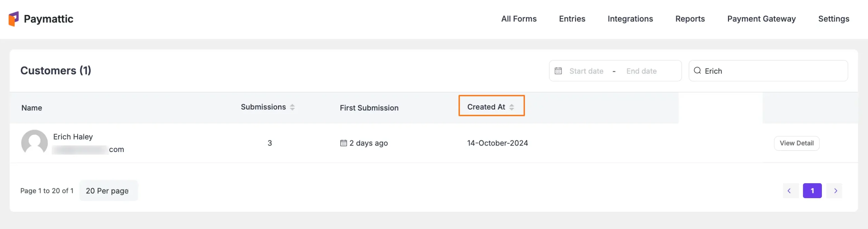Open the All Forms menu

pos(519,19)
